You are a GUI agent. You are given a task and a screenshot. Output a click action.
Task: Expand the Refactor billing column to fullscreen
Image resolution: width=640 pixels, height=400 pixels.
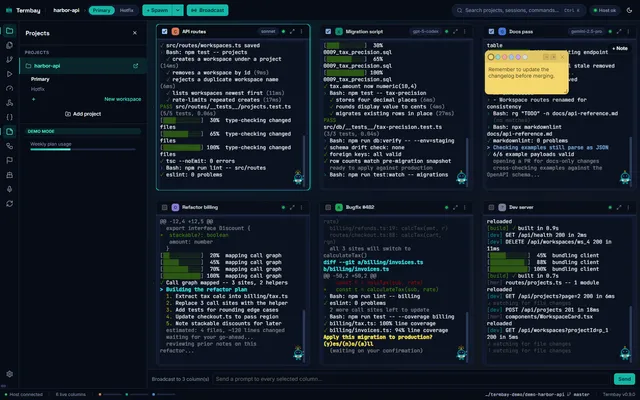pyautogui.click(x=292, y=207)
